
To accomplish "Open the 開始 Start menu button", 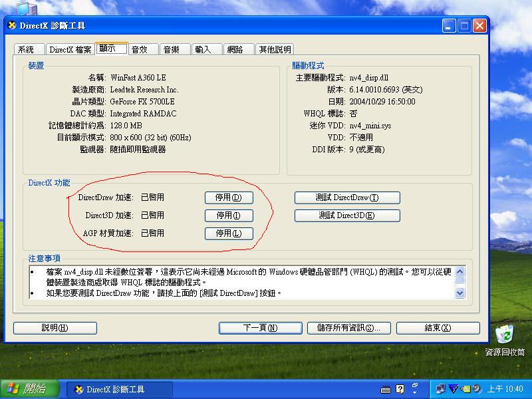I will 30,389.
